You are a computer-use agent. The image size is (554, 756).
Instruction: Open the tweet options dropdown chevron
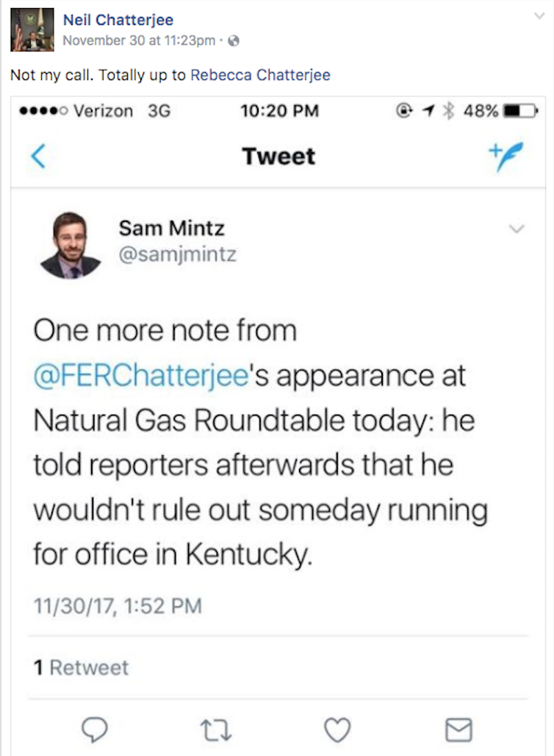point(517,229)
